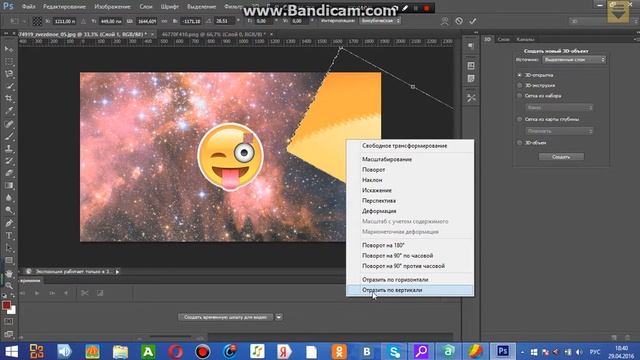Click the rotation angle field

tap(224, 21)
